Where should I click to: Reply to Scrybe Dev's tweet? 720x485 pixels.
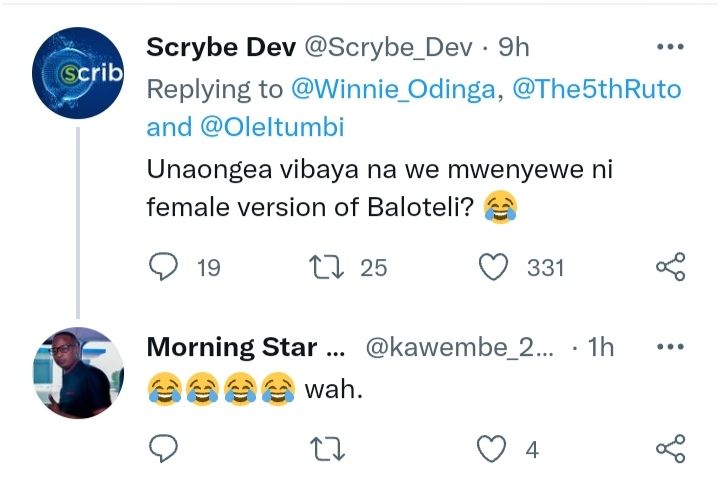(162, 267)
